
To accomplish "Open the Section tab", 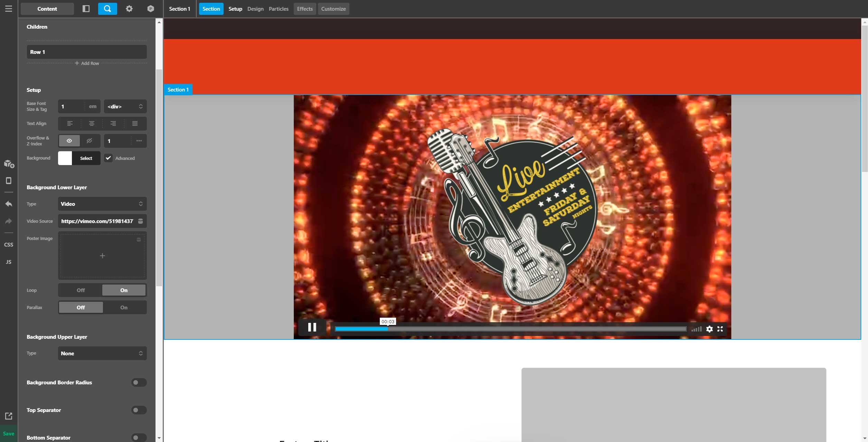I will [x=211, y=9].
